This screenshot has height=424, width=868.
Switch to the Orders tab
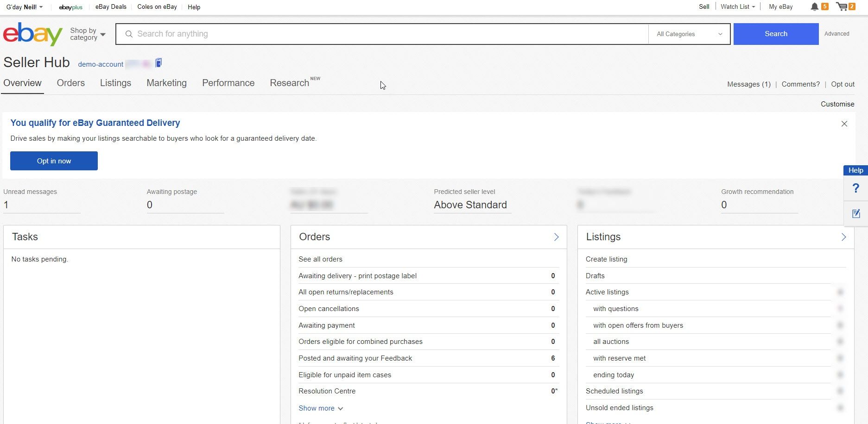(x=71, y=83)
